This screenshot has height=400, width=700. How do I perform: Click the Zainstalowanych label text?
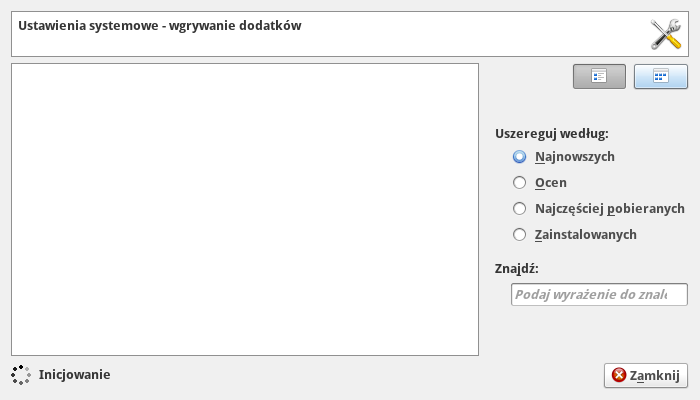pyautogui.click(x=586, y=235)
